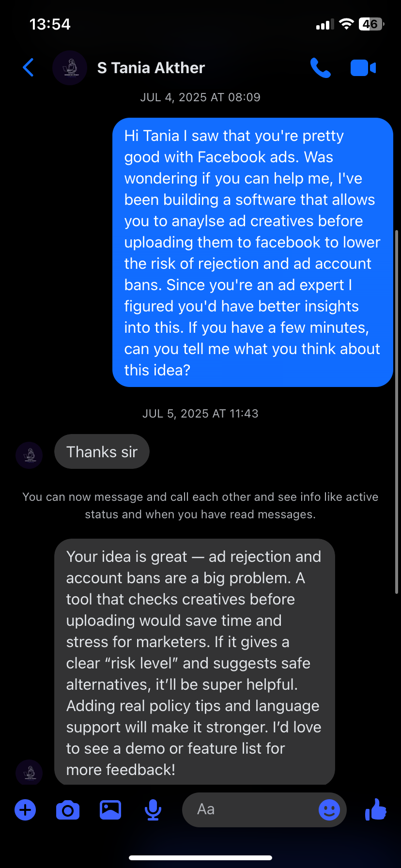This screenshot has height=868, width=401.
Task: Record a voice message with the microphone
Action: pos(152,809)
